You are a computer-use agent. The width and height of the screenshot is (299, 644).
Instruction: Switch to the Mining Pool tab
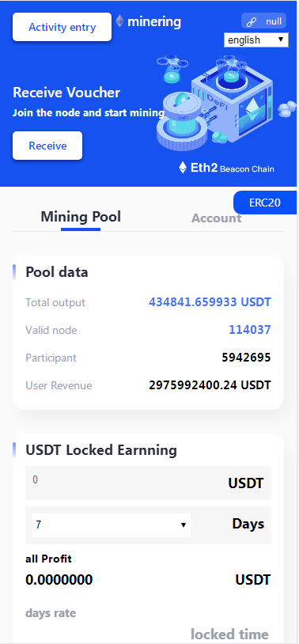click(x=81, y=217)
